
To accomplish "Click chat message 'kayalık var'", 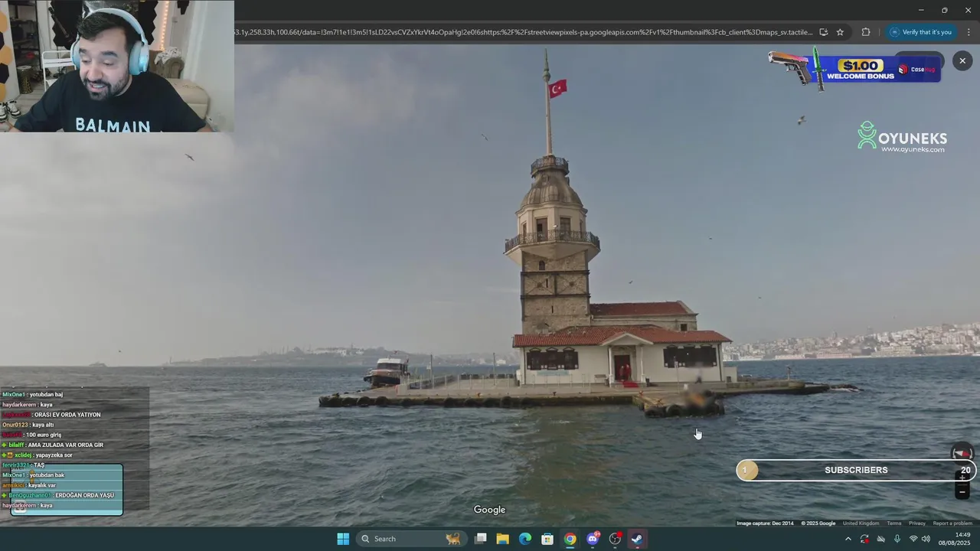I will [x=42, y=485].
